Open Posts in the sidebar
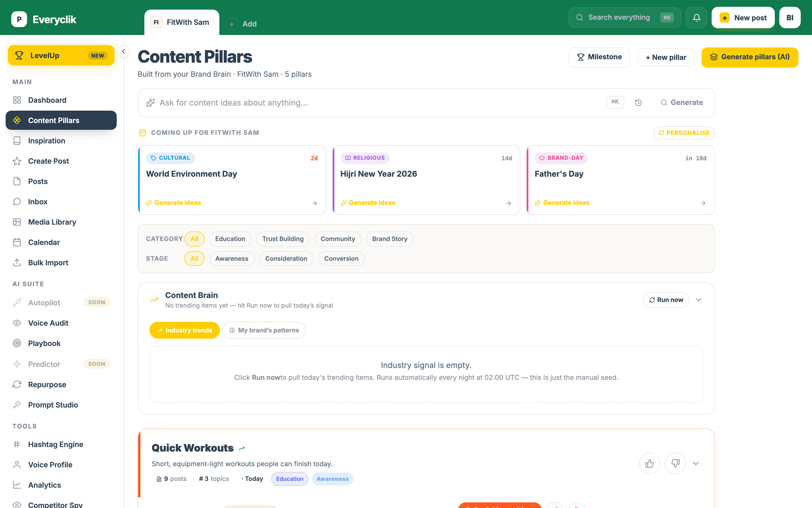This screenshot has width=812, height=508. pyautogui.click(x=61, y=181)
